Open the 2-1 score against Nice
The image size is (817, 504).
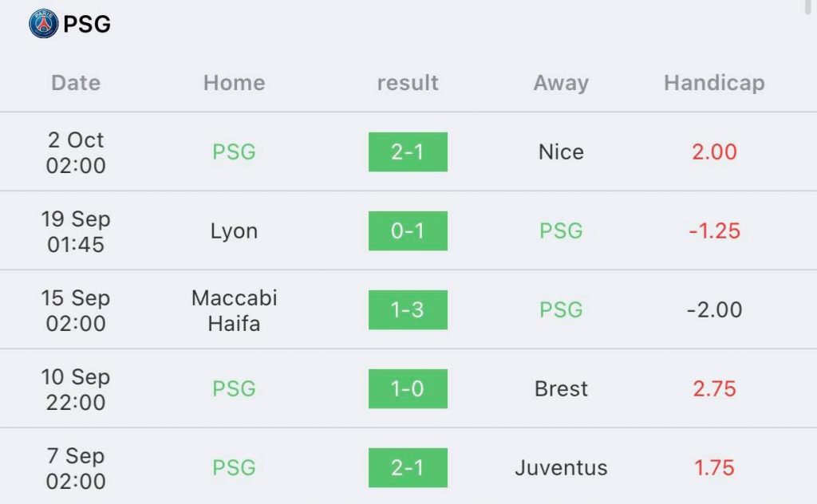(x=408, y=152)
